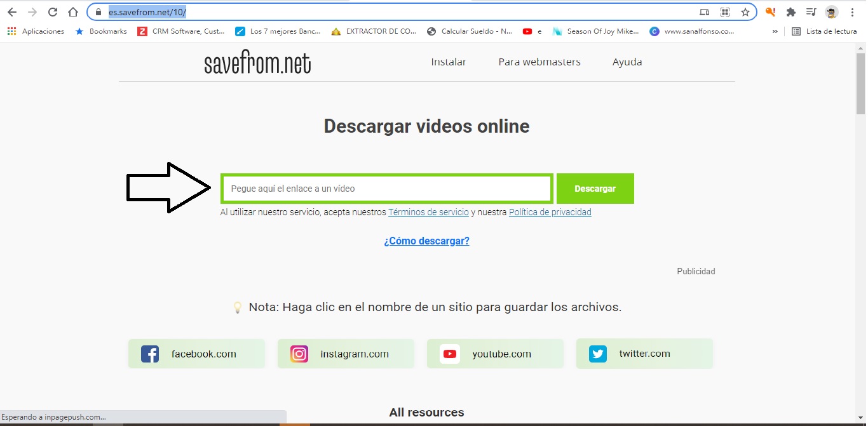
Task: Select the youtube.com site name
Action: (x=502, y=354)
